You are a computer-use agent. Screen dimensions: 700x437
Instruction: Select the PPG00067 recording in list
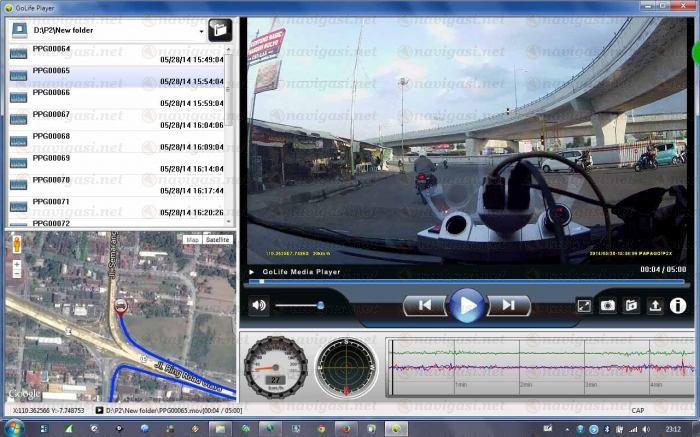pyautogui.click(x=110, y=119)
